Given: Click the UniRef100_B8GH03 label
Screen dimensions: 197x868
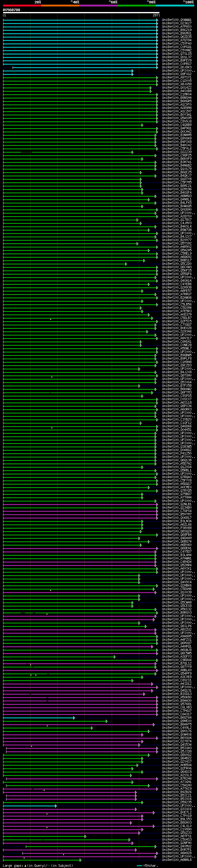Looking at the screenshot, I should (x=176, y=822).
